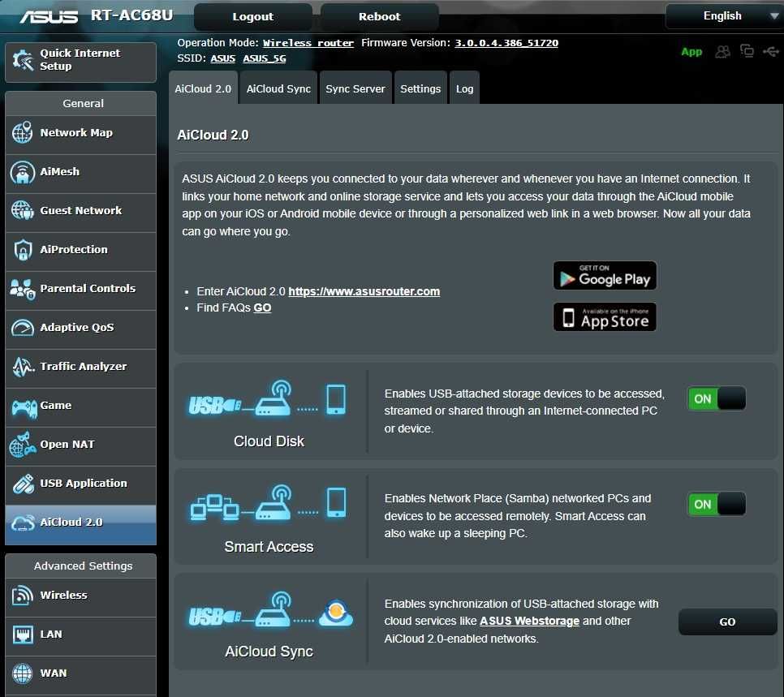This screenshot has width=784, height=697.
Task: Click the Network Map globe icon
Action: click(23, 132)
